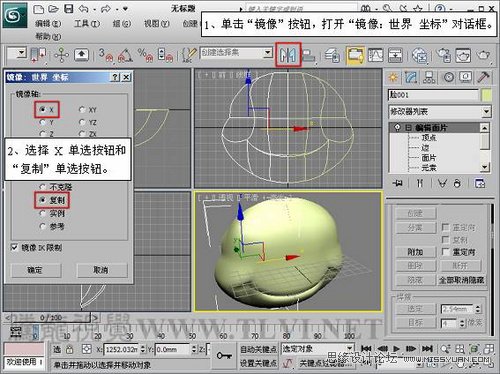Select the 不克隆 radio button
This screenshot has height=374, width=500.
tap(43, 187)
